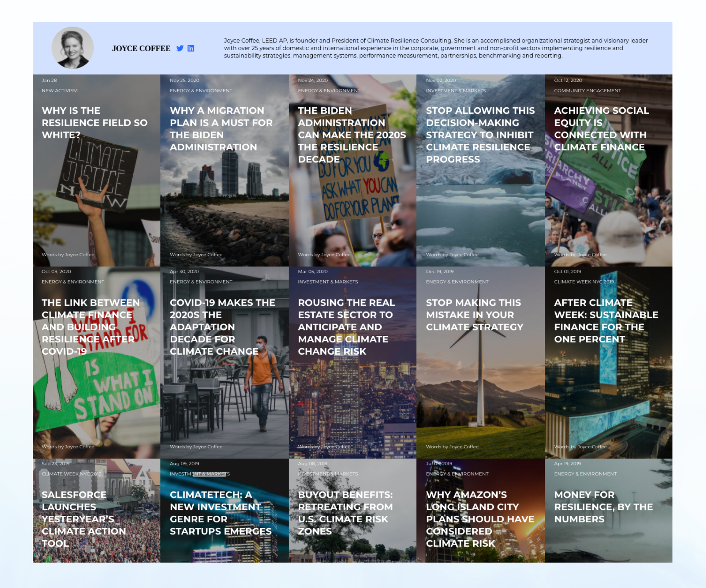Click INVESTMENT & MARKETS category on Aug 09, 2019 card
This screenshot has height=588, width=706.
click(x=200, y=474)
